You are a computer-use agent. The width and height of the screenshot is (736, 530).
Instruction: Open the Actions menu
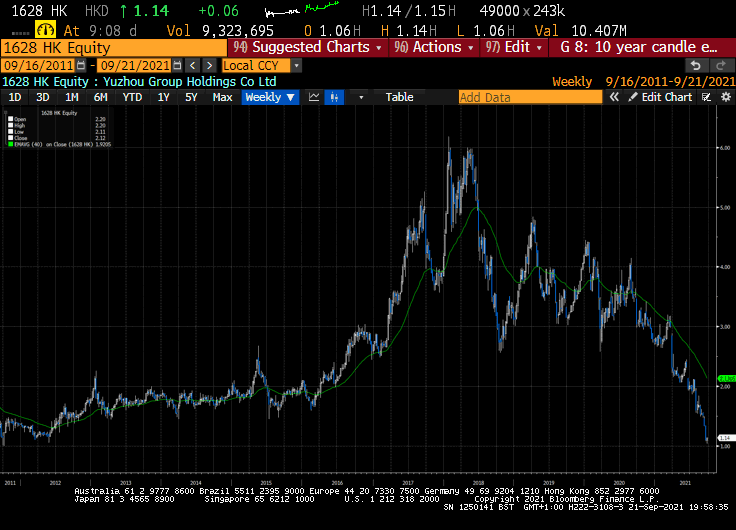tap(434, 47)
